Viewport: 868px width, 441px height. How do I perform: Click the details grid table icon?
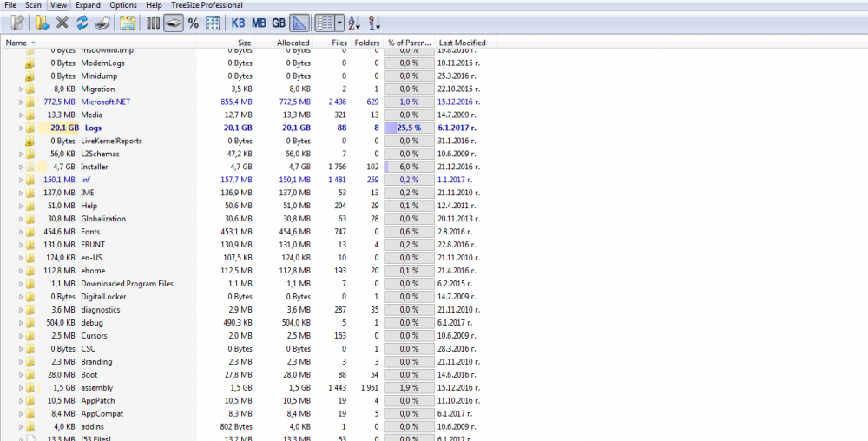[213, 23]
